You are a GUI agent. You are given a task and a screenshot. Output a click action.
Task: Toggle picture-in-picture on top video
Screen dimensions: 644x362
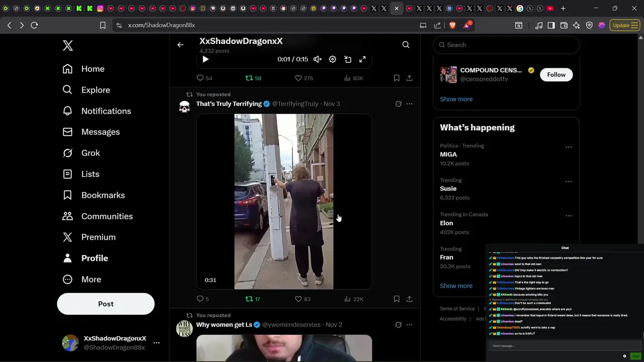click(x=348, y=59)
